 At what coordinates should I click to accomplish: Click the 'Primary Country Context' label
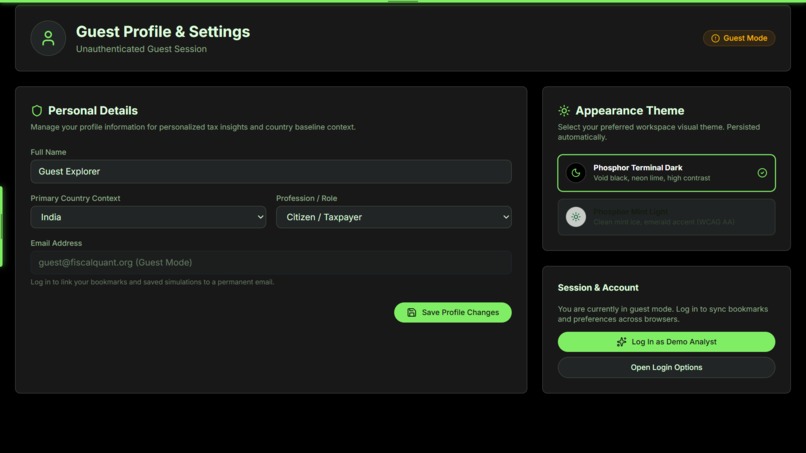75,198
